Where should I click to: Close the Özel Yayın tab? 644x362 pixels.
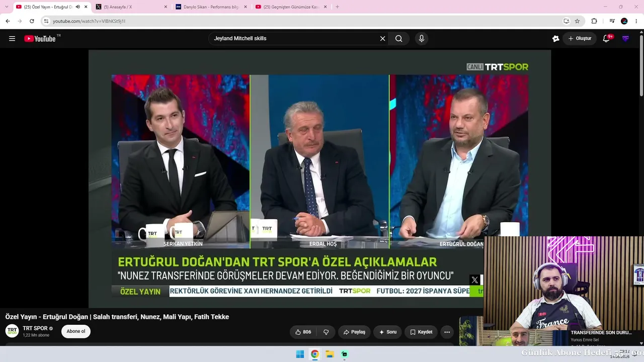(86, 7)
